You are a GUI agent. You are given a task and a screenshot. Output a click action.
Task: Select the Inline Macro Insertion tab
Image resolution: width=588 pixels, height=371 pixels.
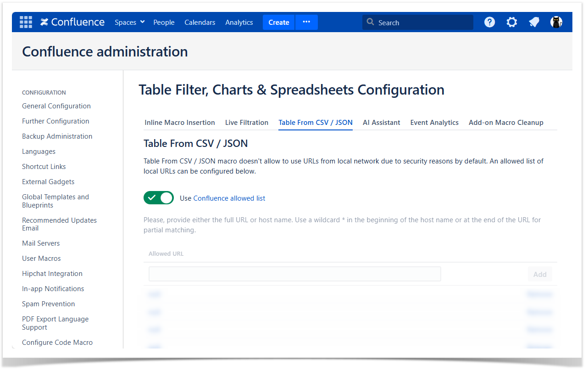(x=180, y=123)
